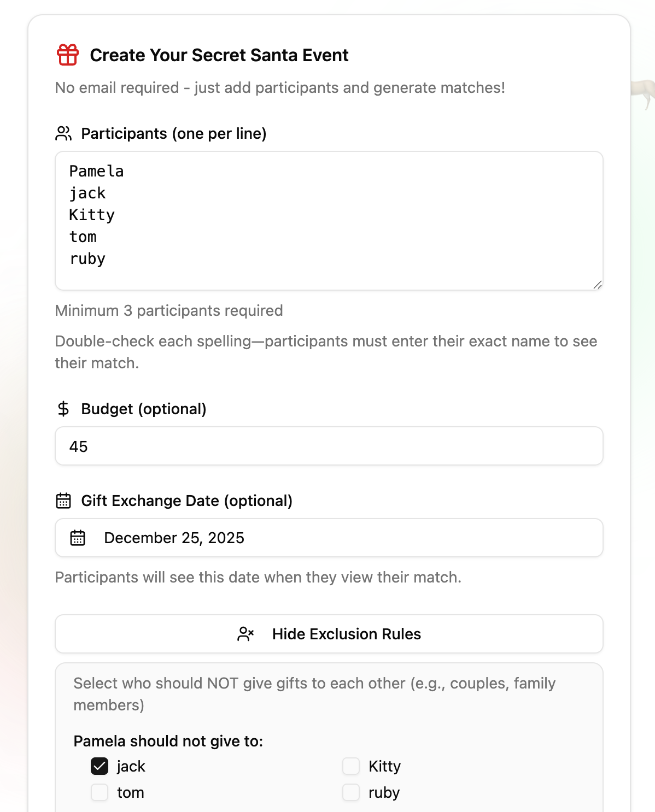This screenshot has height=812, width=655.
Task: Click the textarea resize handle
Action: click(x=598, y=284)
